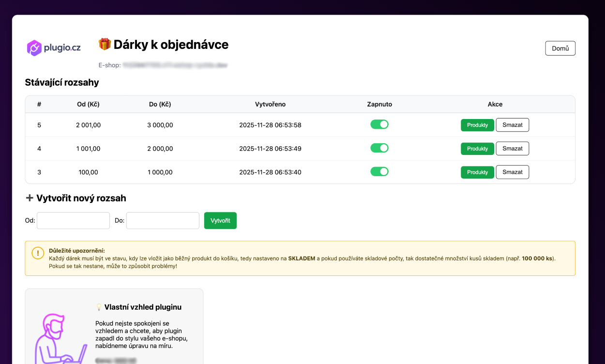Open Produkty for range 1 001,00–2 000,00
The height and width of the screenshot is (364, 605).
[x=477, y=149]
